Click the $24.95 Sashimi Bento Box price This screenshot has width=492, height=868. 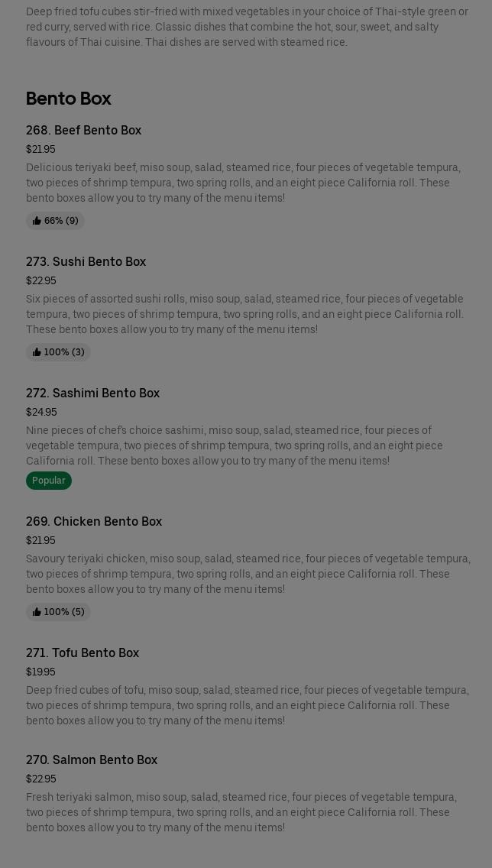point(41,413)
